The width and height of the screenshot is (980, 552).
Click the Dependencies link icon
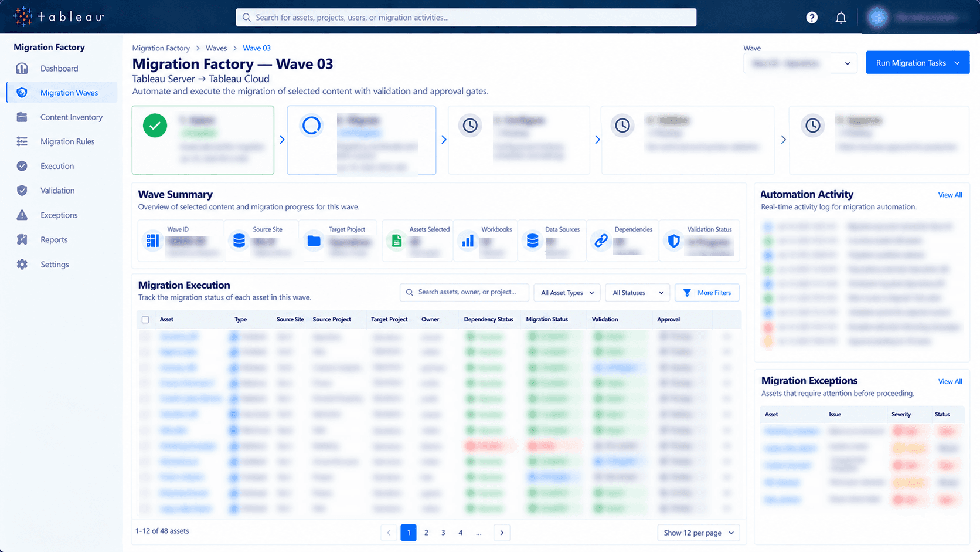[x=601, y=241]
